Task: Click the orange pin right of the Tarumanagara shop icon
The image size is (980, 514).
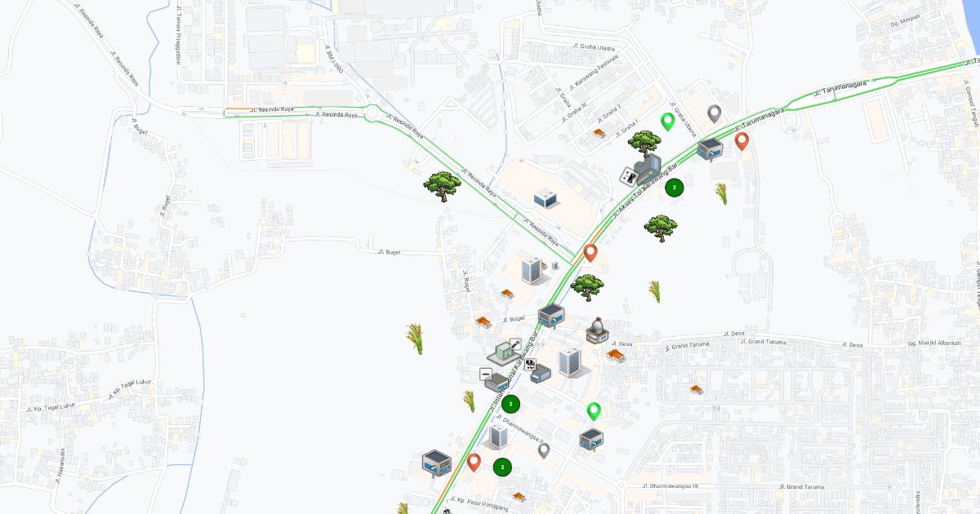Action: (742, 142)
